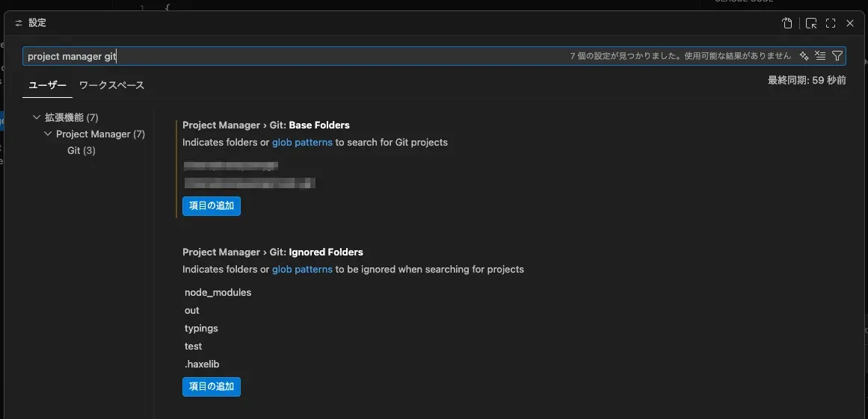Open the glob patterns link under Base Folders
Viewport: 868px width, 419px height.
pyautogui.click(x=302, y=142)
